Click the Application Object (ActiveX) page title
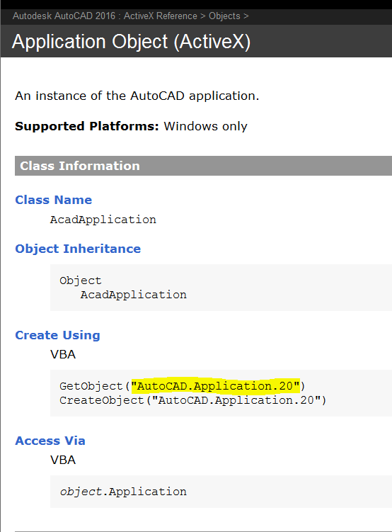392x532 pixels. (x=131, y=42)
